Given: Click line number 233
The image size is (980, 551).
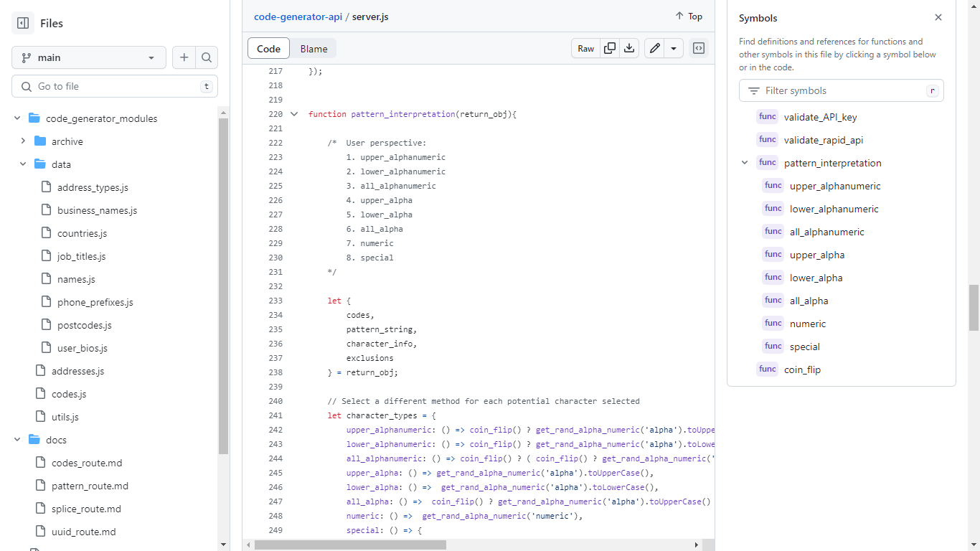Looking at the screenshot, I should click(x=275, y=301).
